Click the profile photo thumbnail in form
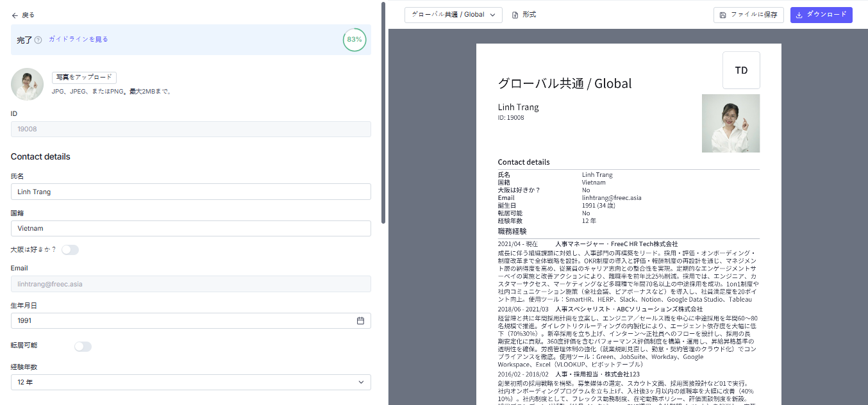The image size is (868, 405). tap(27, 84)
